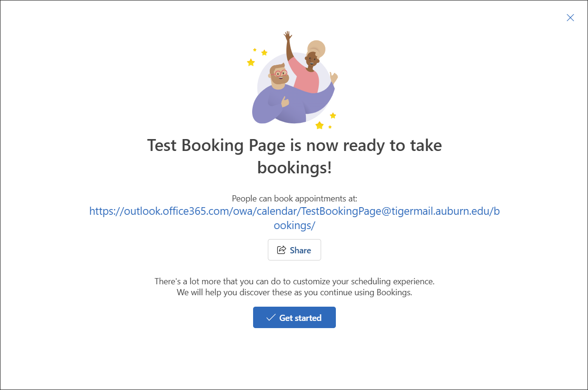Click the share arrow icon on the Share button
This screenshot has height=390, width=588.
282,250
